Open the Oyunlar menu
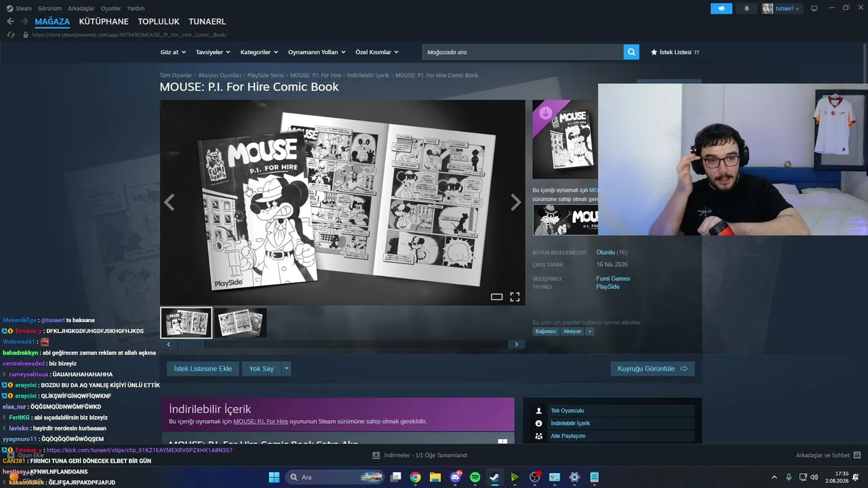Image resolution: width=868 pixels, height=488 pixels. pyautogui.click(x=111, y=8)
